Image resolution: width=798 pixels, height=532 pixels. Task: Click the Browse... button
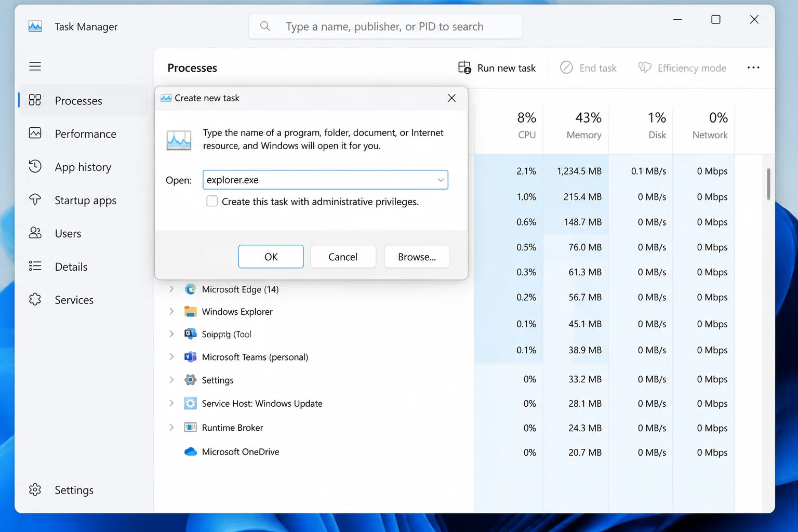[417, 257]
